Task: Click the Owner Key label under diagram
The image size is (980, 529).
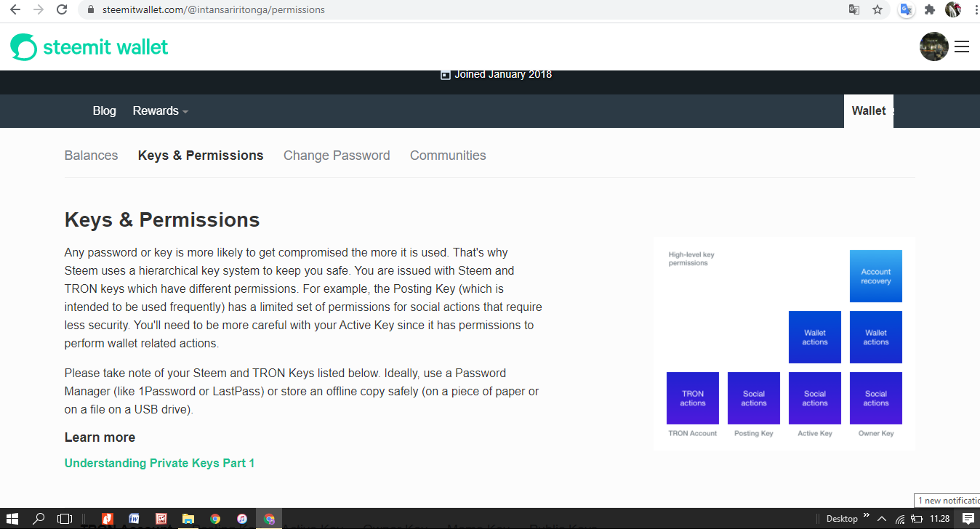Action: coord(876,434)
